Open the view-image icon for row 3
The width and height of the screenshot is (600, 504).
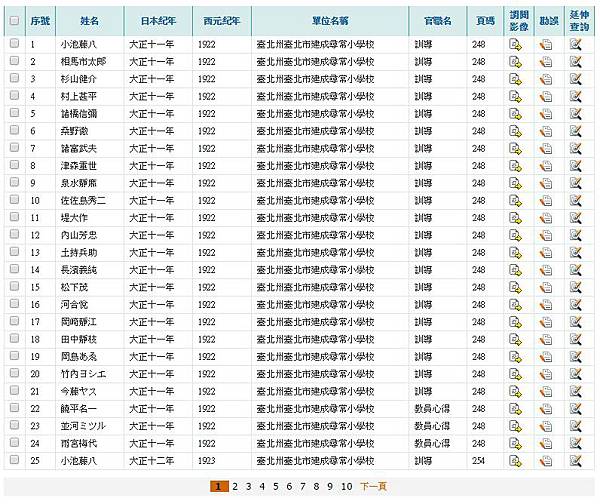[515, 80]
